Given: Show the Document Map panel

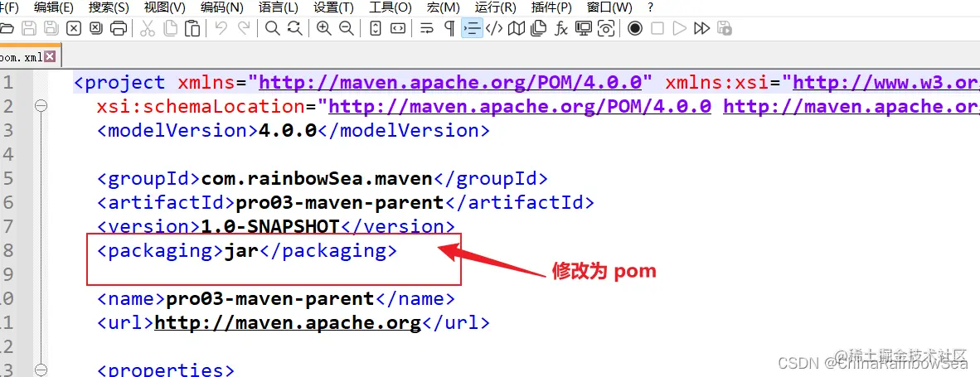Looking at the screenshot, I should [517, 29].
